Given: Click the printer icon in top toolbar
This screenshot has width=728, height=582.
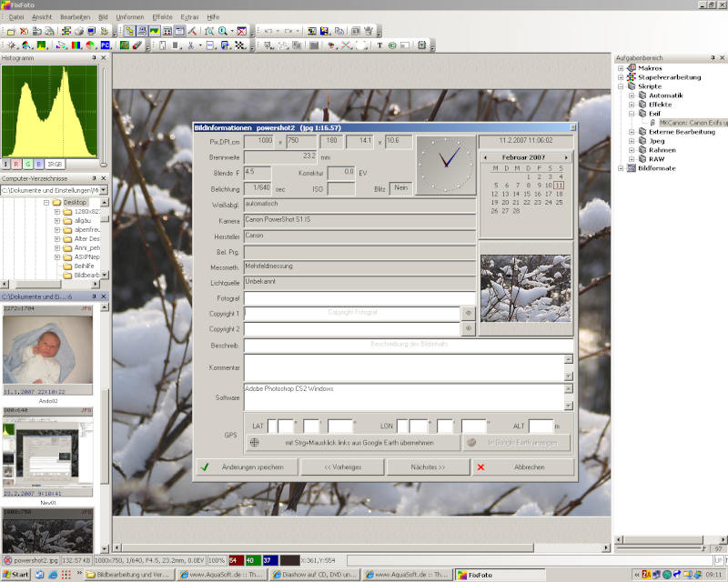Looking at the screenshot, I should [x=79, y=31].
